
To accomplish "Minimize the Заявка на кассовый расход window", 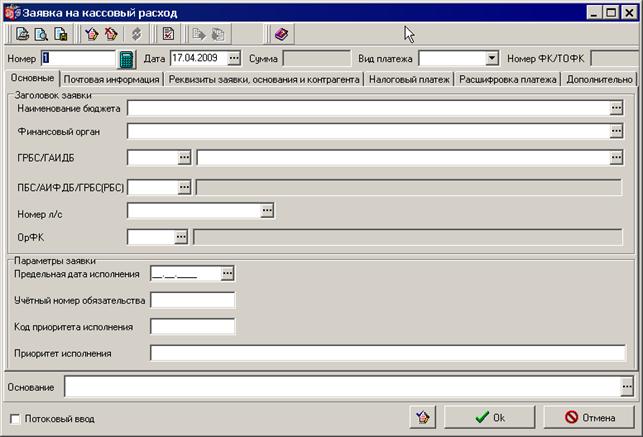I will pyautogui.click(x=594, y=13).
